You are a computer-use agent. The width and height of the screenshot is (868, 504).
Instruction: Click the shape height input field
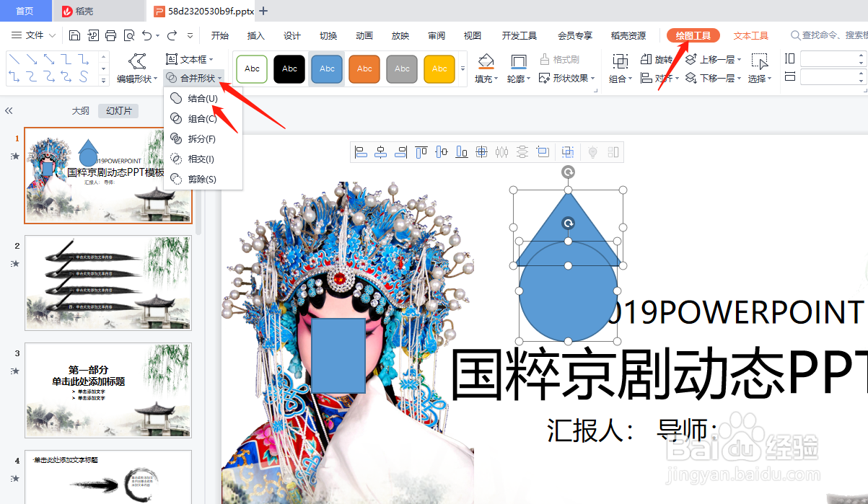point(832,58)
